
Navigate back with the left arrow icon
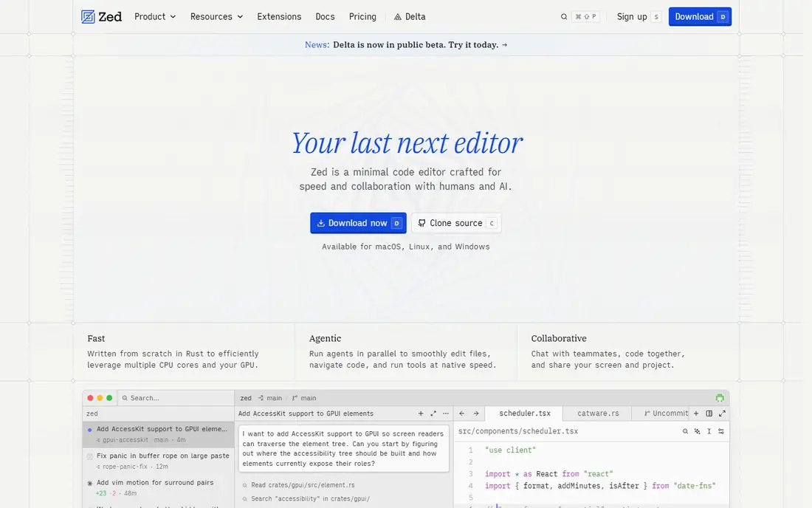462,413
